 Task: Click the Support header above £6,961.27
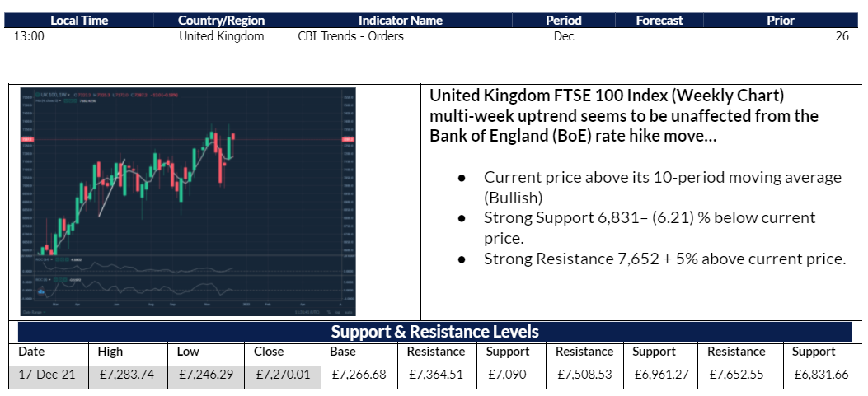click(655, 352)
